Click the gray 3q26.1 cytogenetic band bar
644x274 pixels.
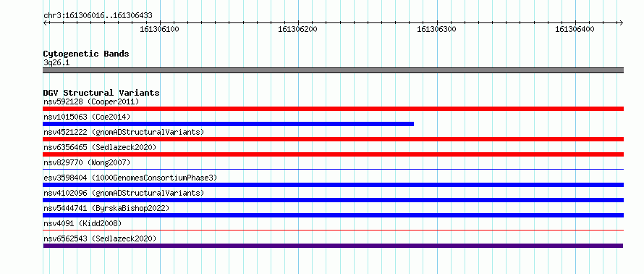coord(333,70)
